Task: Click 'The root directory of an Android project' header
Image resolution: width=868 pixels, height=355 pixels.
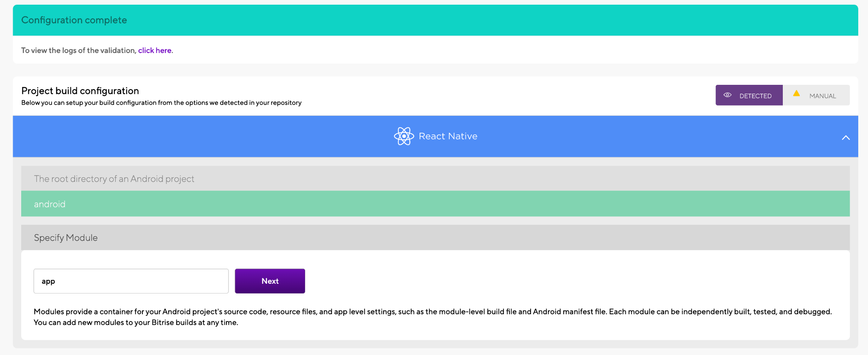Action: coord(435,179)
